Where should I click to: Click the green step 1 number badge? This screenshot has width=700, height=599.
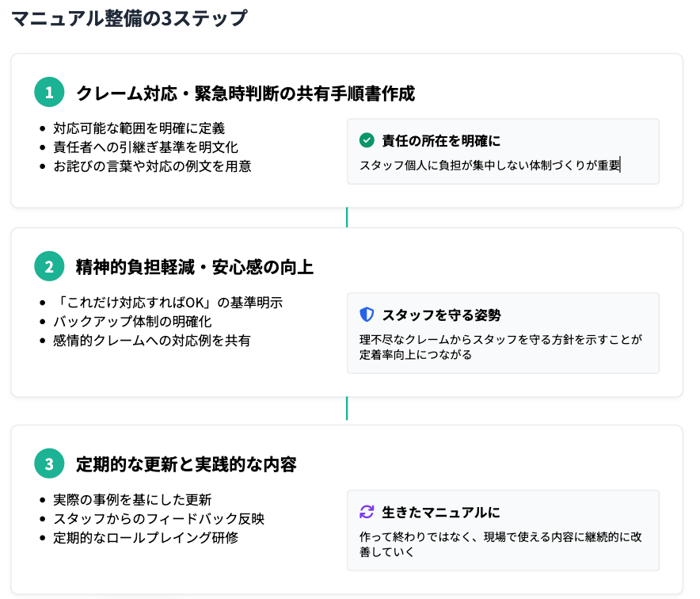(49, 93)
